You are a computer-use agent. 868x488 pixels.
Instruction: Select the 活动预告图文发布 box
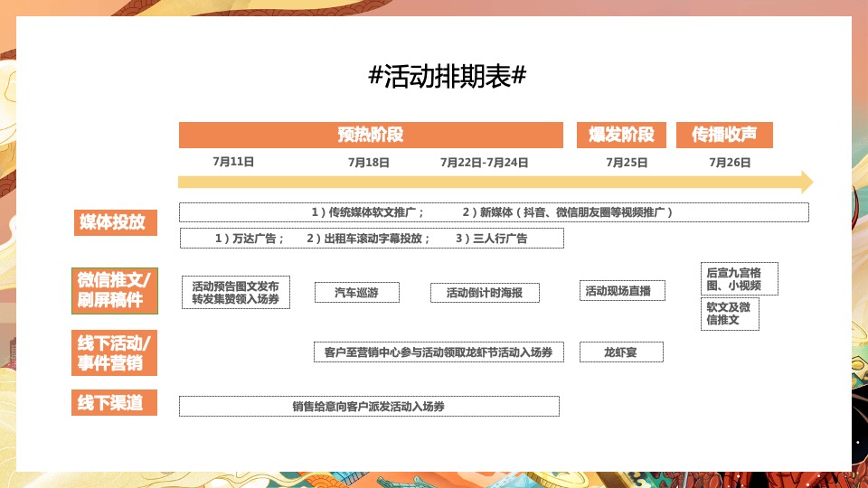point(236,292)
